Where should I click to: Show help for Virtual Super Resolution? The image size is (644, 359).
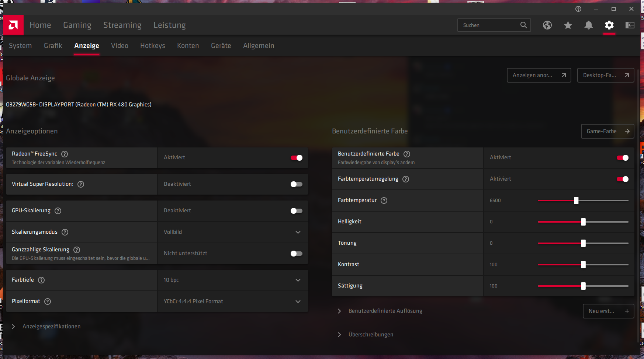pyautogui.click(x=81, y=184)
